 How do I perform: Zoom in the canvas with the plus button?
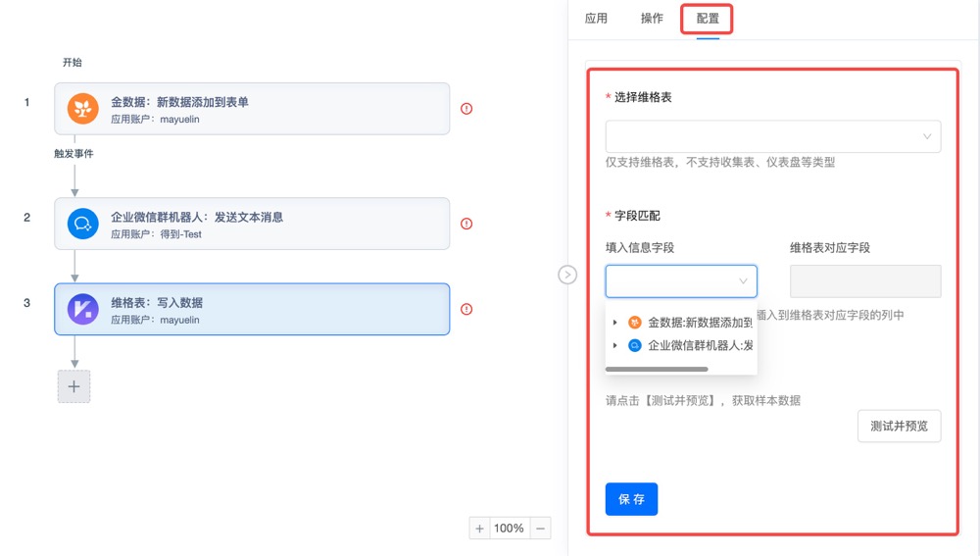click(479, 529)
